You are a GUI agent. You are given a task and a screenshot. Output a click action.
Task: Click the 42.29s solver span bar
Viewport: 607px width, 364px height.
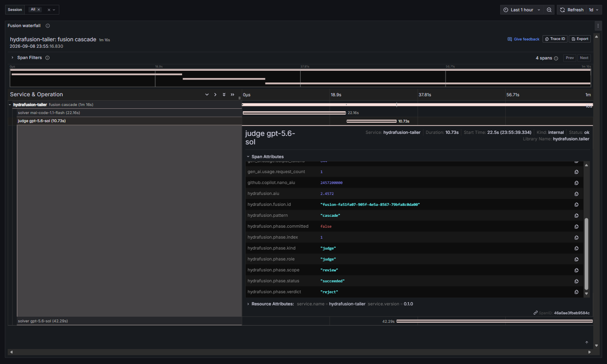(x=495, y=321)
